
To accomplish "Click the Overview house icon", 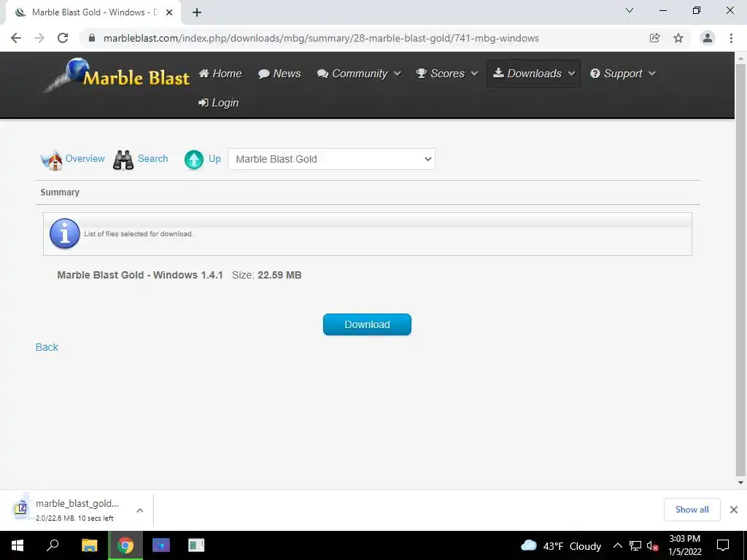I will click(x=52, y=160).
